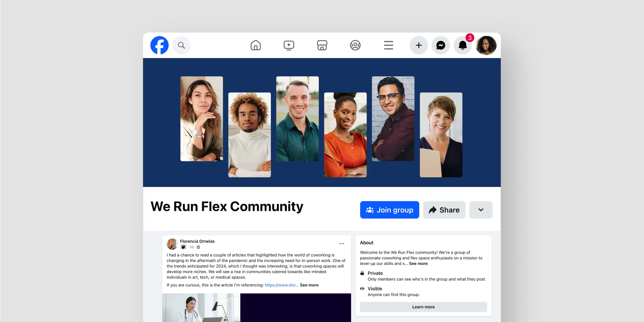The image size is (644, 322).
Task: Open the account profile picture menu
Action: click(x=486, y=45)
